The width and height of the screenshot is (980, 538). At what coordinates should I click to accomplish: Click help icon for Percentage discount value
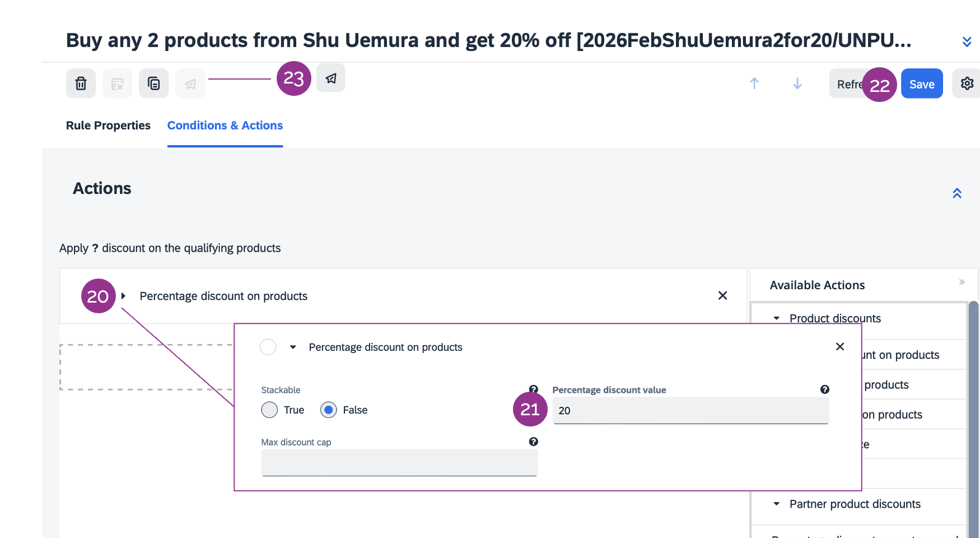click(x=824, y=389)
